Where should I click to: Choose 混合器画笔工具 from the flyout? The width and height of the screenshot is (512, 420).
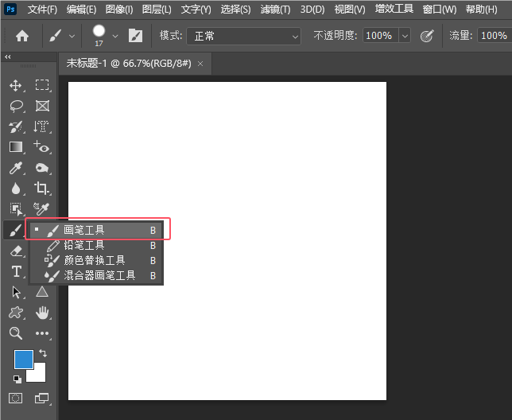pos(97,275)
